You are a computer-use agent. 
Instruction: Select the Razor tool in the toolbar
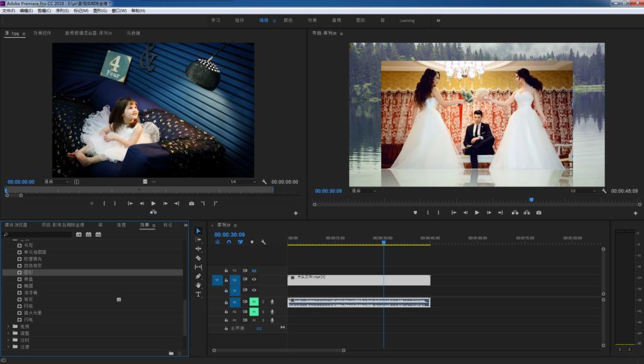(x=199, y=258)
